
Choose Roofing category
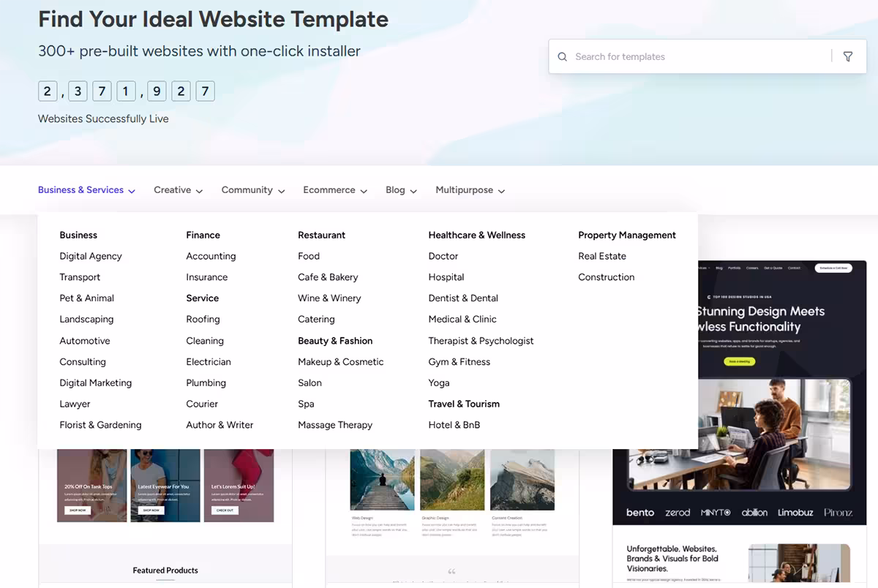[x=203, y=320]
